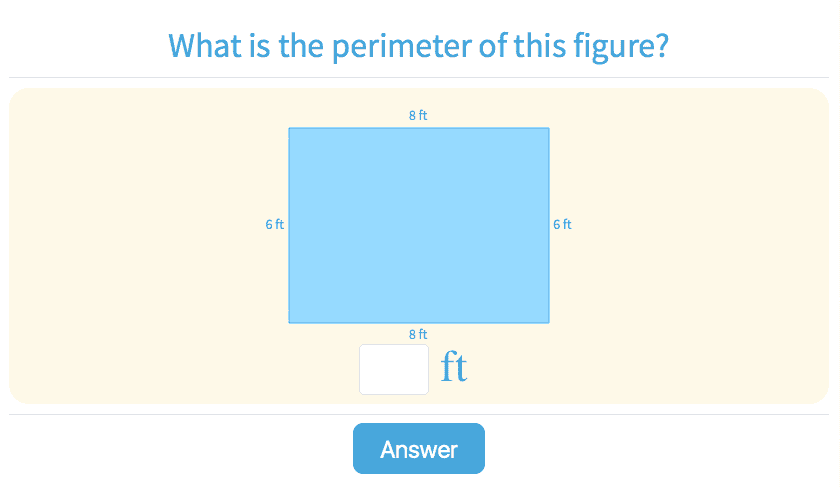The height and width of the screenshot is (501, 840).
Task: Click the rectangle's bottom edge midpoint
Action: pos(419,322)
